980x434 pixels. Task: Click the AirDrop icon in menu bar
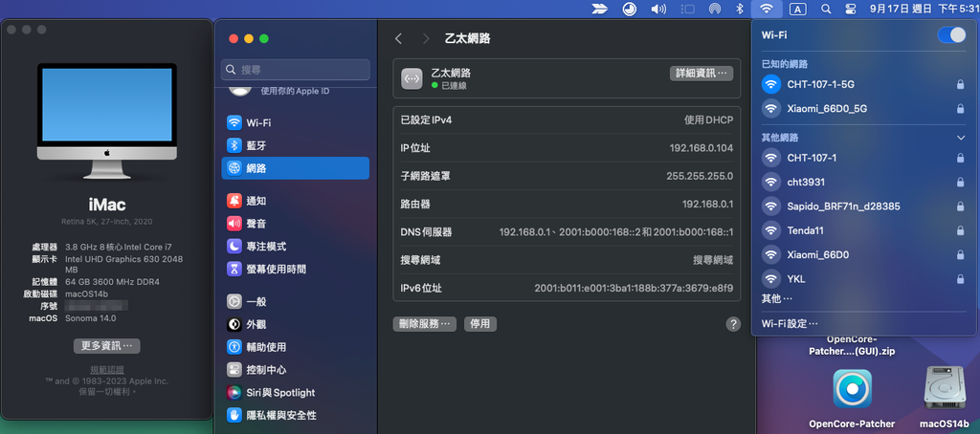pos(715,9)
